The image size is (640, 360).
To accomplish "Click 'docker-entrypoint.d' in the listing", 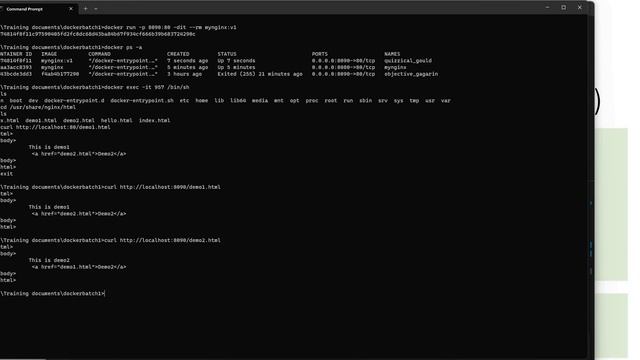I will pos(74,100).
